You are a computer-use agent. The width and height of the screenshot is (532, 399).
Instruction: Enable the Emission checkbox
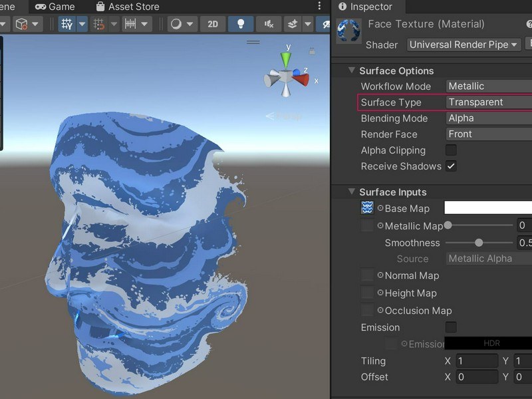(451, 327)
